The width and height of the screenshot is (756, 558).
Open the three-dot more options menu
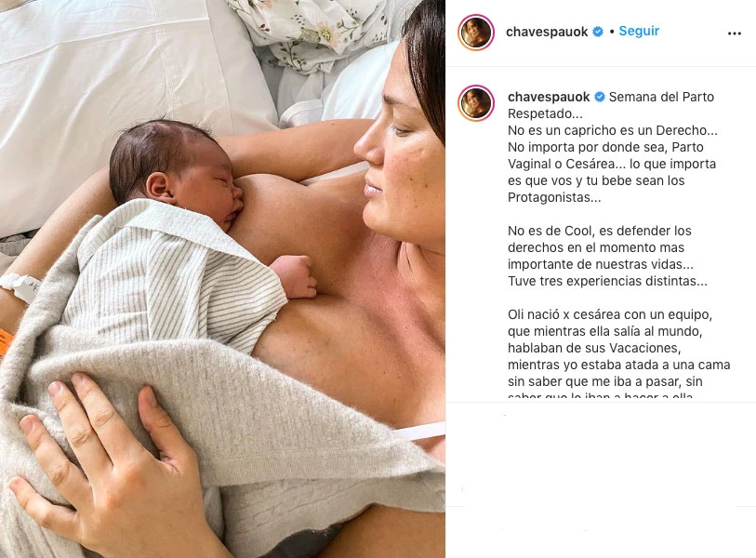[x=734, y=33]
